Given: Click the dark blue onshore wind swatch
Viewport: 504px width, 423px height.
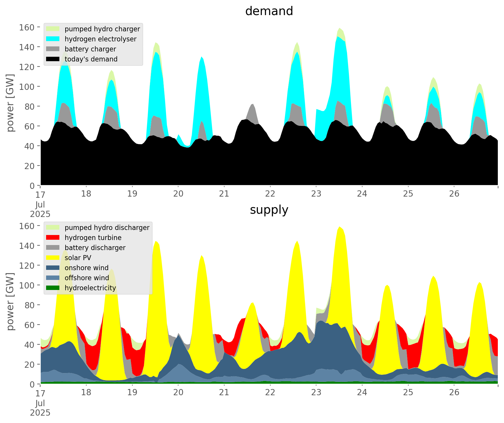Looking at the screenshot, I should coord(53,268).
